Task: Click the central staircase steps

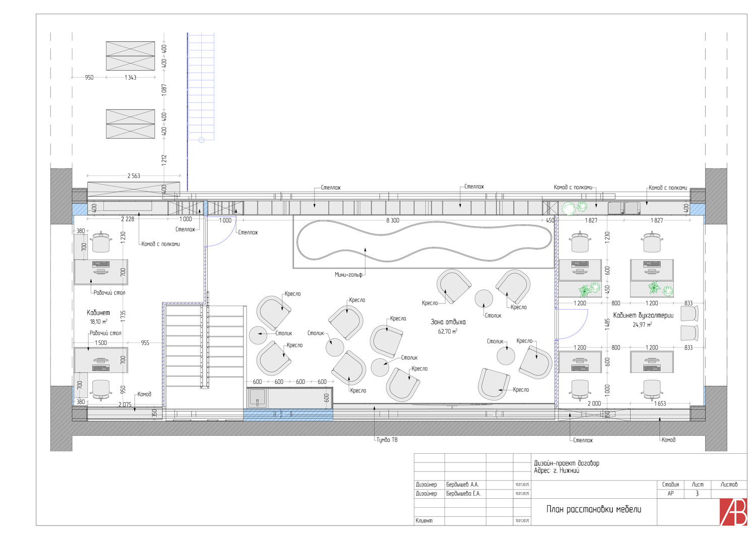Action: [204, 347]
